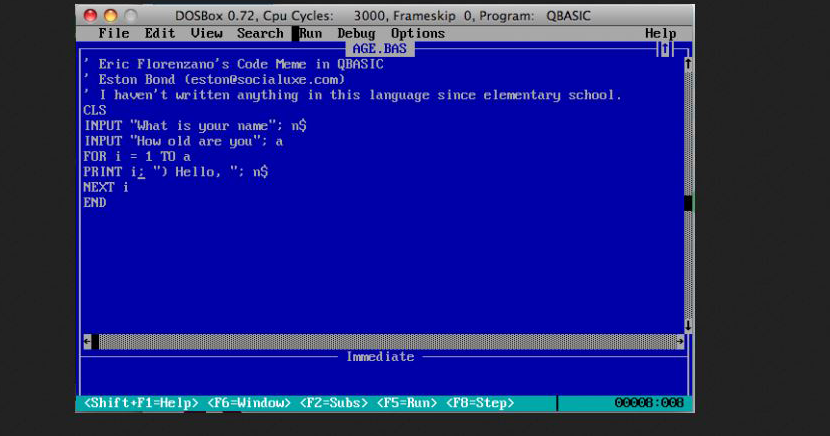
Task: Open the Help menu
Action: click(x=661, y=33)
